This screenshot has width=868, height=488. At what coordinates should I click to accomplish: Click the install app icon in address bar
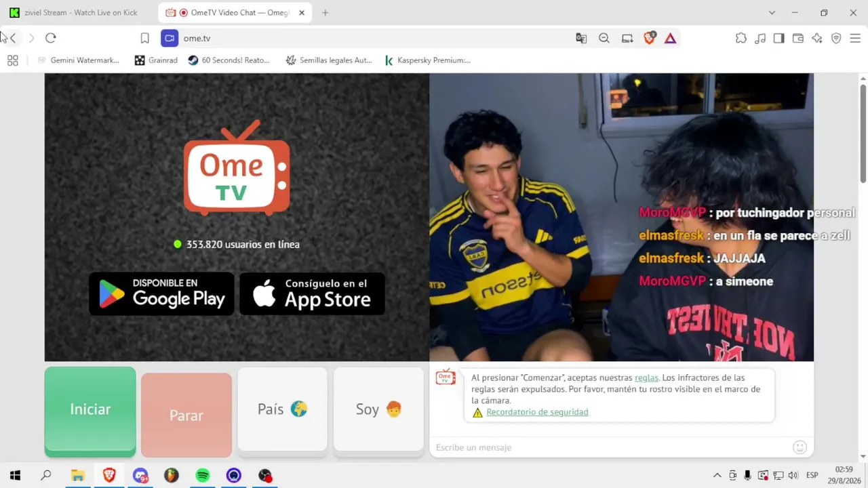point(627,39)
